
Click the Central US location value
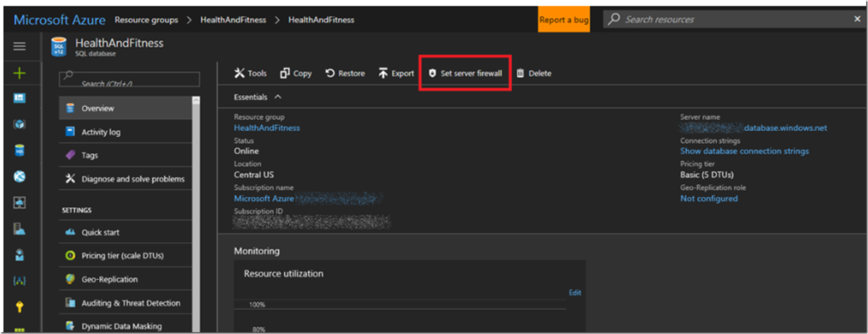tap(253, 175)
